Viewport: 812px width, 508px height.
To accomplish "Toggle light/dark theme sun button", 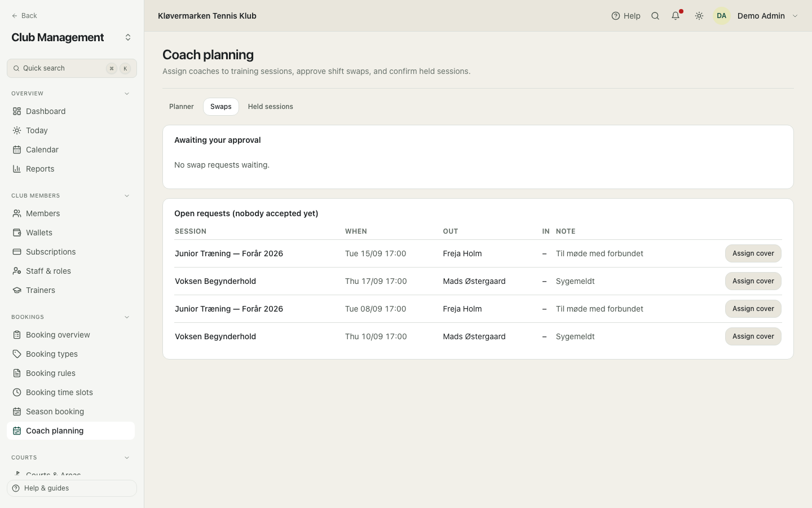I will coord(699,16).
